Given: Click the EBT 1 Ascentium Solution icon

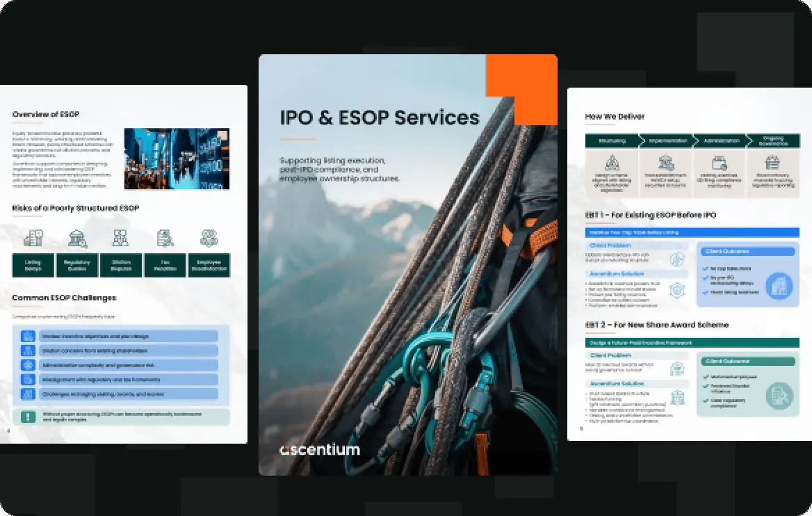Looking at the screenshot, I should [x=677, y=290].
